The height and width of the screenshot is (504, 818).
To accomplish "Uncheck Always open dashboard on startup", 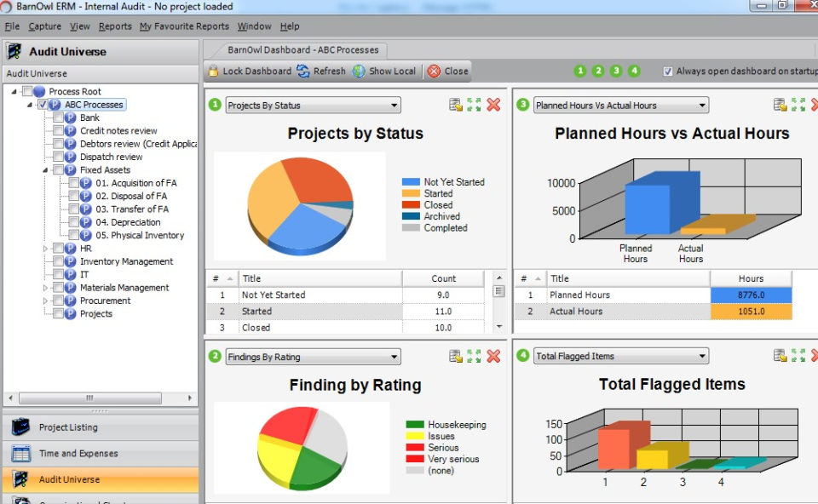I will [x=670, y=72].
